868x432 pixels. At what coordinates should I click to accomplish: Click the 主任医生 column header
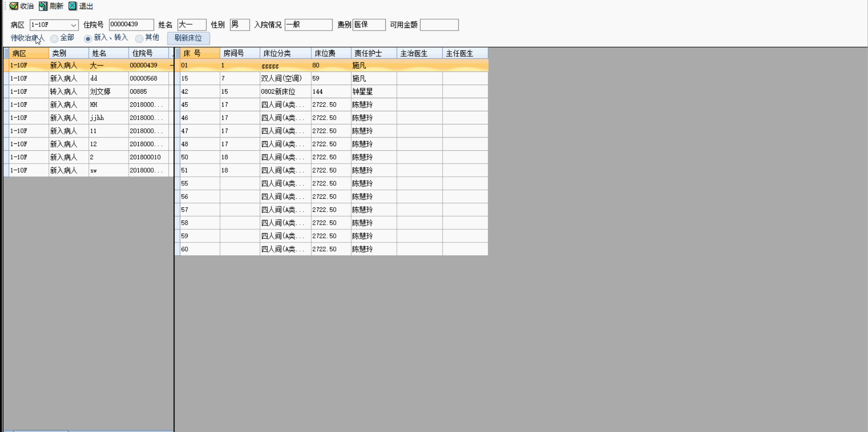(x=465, y=53)
